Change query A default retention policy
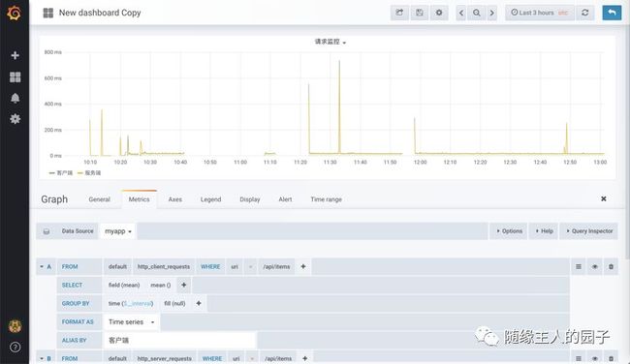630x364 pixels. 117,266
